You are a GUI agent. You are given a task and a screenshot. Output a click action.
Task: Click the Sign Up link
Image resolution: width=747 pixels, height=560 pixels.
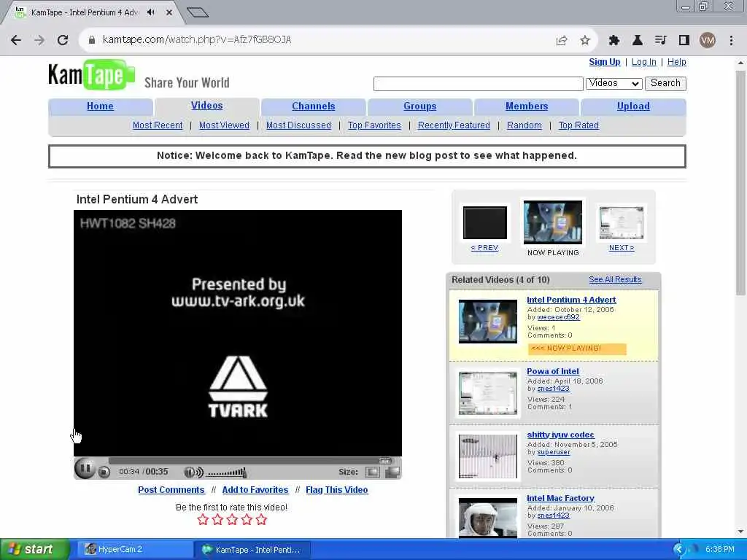605,62
